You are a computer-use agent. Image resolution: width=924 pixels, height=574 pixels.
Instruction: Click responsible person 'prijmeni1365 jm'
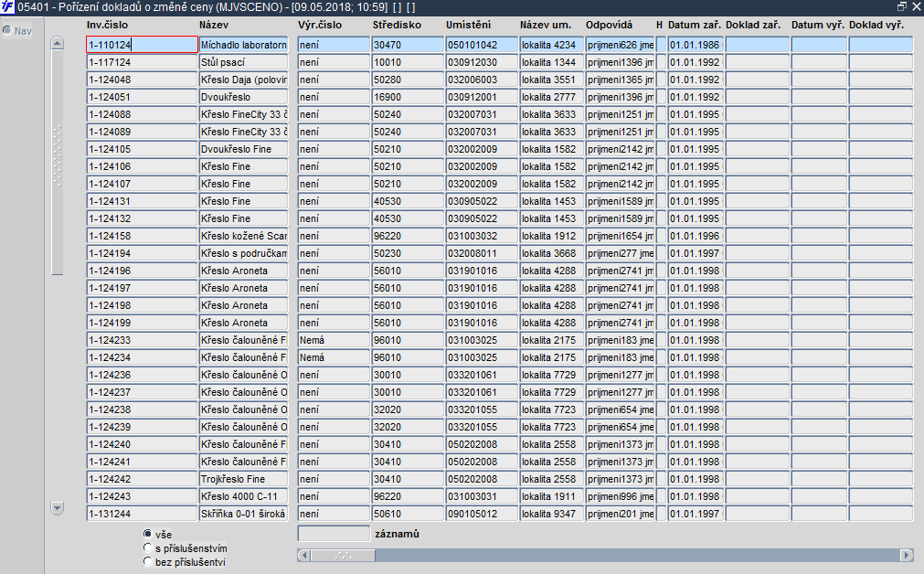(x=620, y=80)
